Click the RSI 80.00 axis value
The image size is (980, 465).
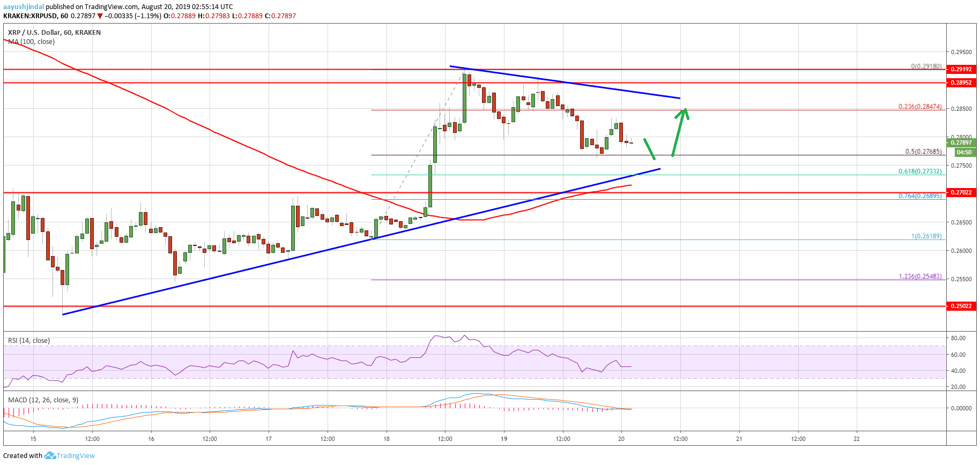coord(958,338)
